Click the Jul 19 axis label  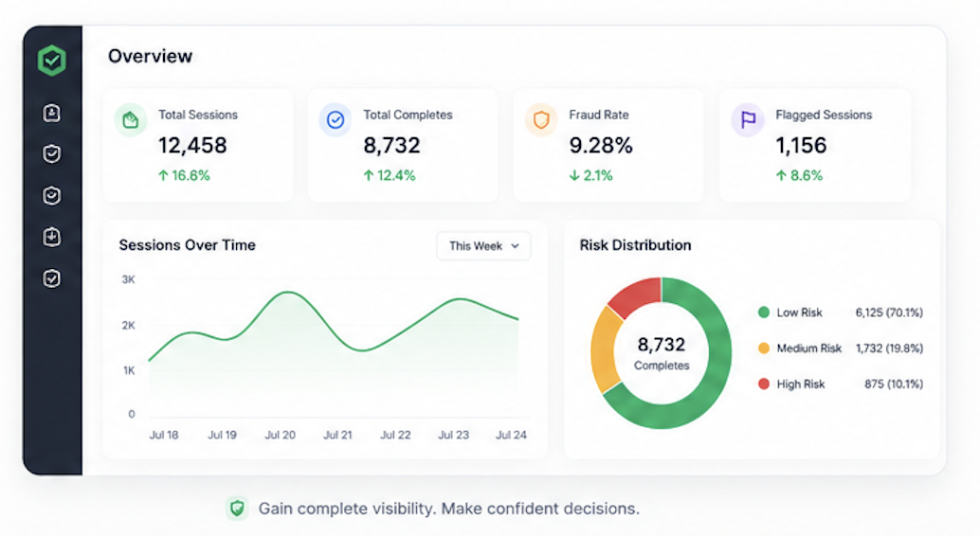(x=222, y=435)
